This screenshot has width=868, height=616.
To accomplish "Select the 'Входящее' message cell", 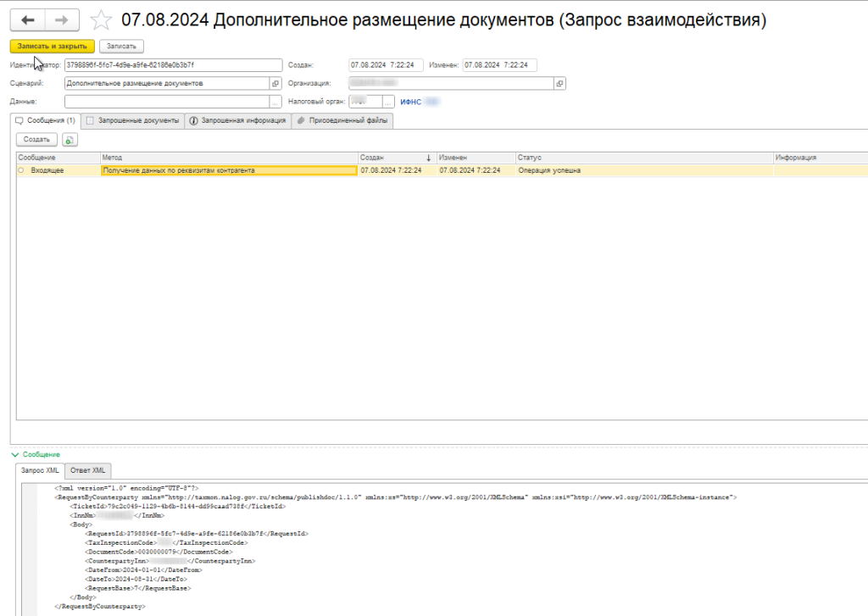I will click(x=58, y=170).
